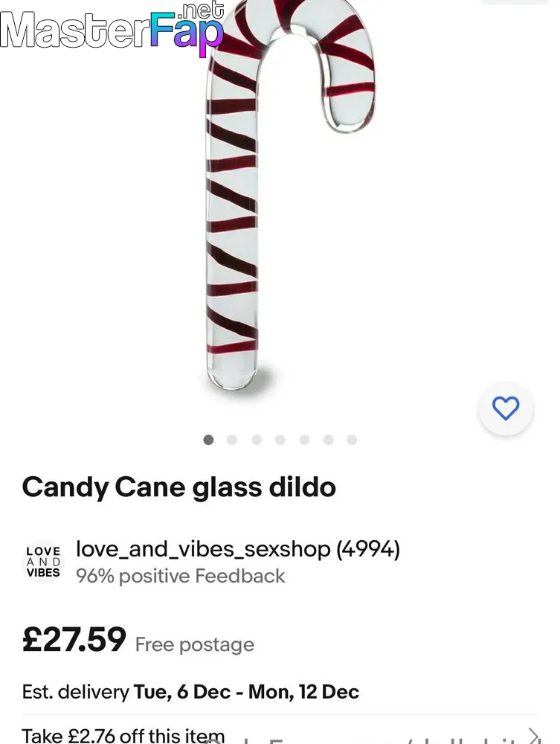Click the £27.59 price
Screen dimensions: 560x744
tap(74, 640)
